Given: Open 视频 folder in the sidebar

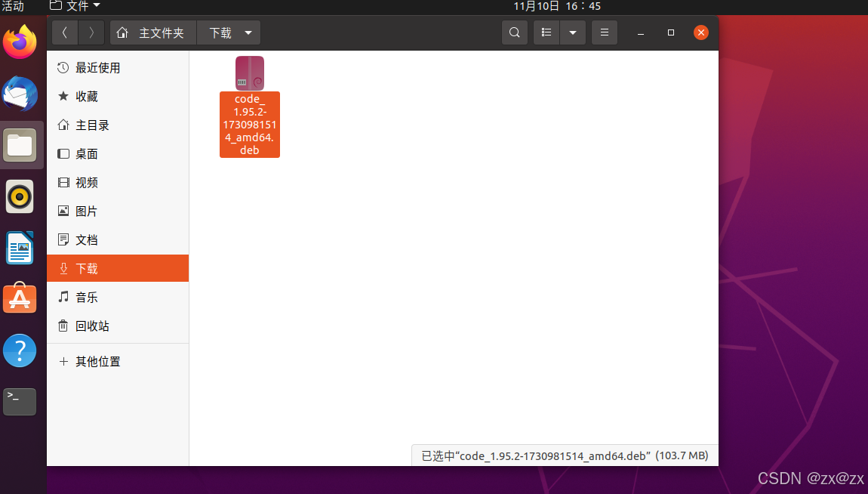Looking at the screenshot, I should [x=118, y=183].
